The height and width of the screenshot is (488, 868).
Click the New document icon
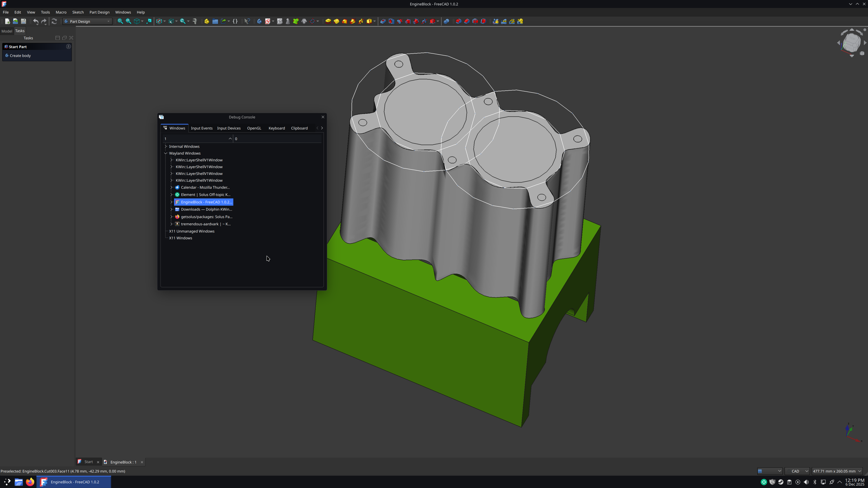(x=7, y=21)
